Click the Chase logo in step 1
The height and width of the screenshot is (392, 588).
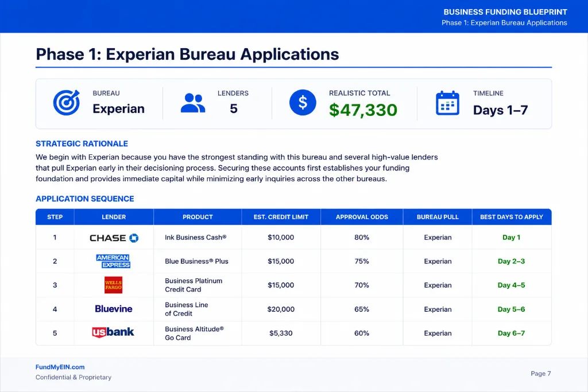(114, 238)
